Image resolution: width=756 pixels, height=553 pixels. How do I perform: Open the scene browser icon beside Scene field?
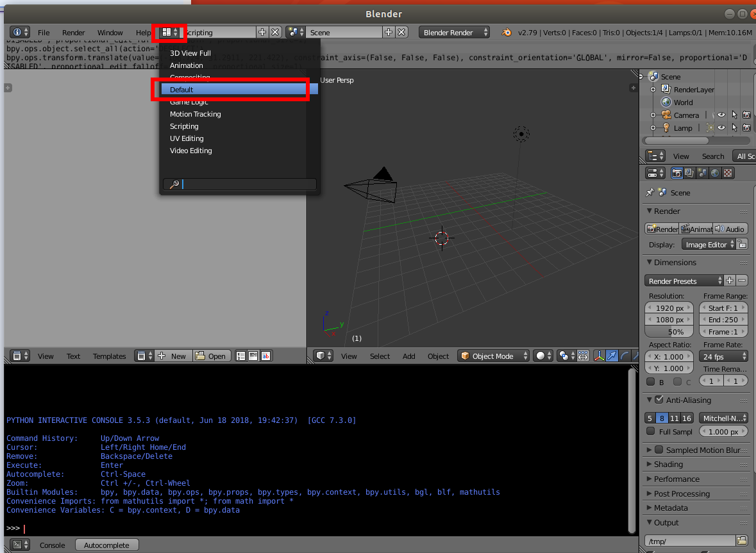(x=296, y=32)
